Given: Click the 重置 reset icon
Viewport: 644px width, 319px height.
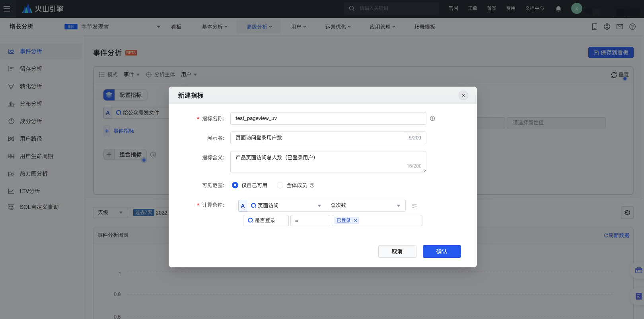Looking at the screenshot, I should (614, 75).
